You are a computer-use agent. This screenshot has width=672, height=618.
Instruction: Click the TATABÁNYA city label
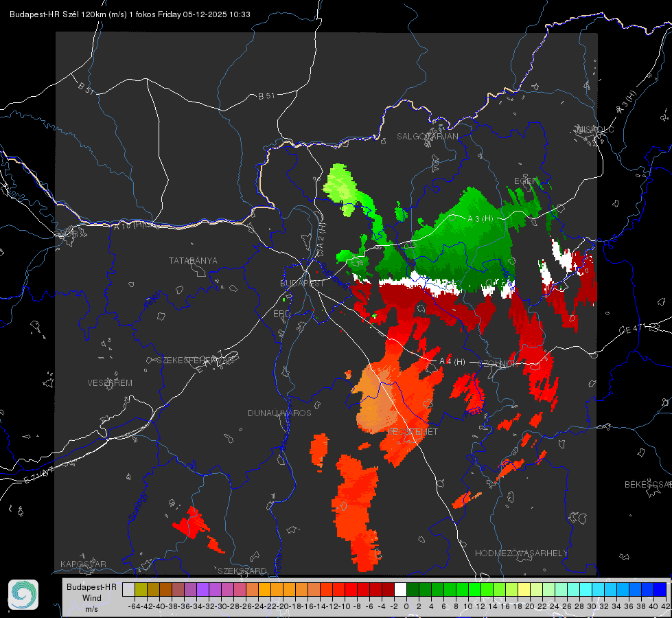click(x=193, y=261)
